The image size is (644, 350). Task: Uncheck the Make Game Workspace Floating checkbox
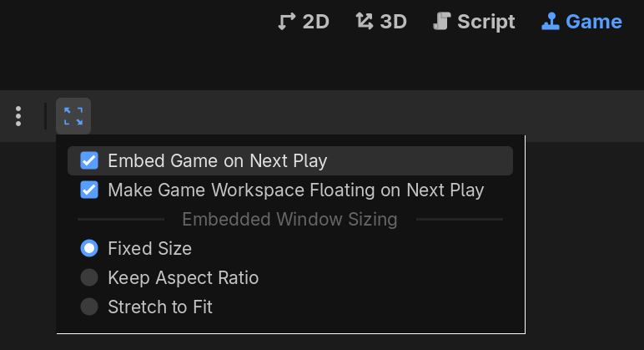coord(89,190)
